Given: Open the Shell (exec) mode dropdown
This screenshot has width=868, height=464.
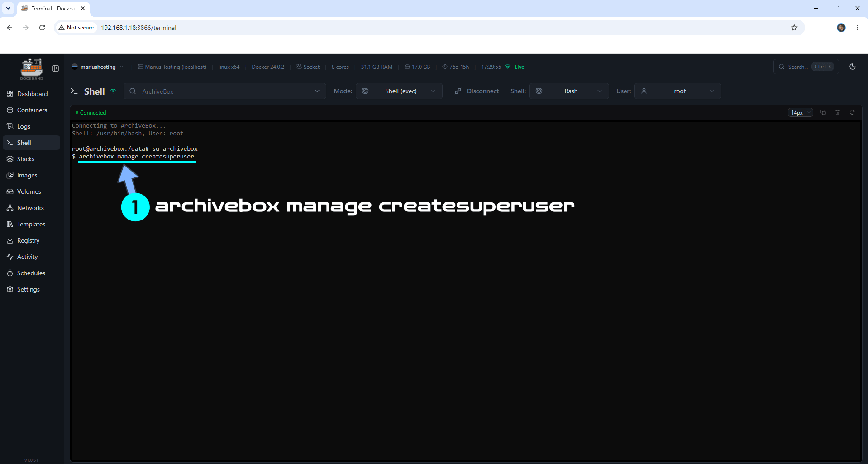Looking at the screenshot, I should 399,91.
